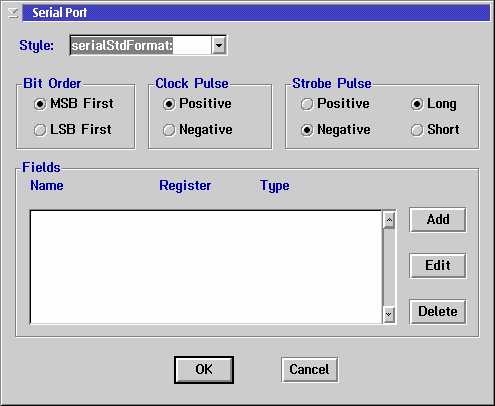Cancel the Serial Port dialog
Viewport: 495px width, 406px height.
point(309,370)
